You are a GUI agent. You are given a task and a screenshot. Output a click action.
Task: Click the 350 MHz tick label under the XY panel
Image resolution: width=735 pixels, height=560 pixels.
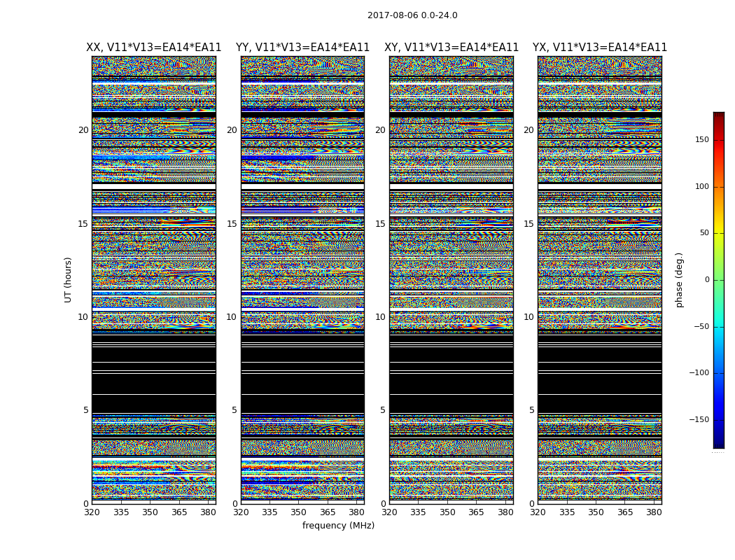click(448, 512)
